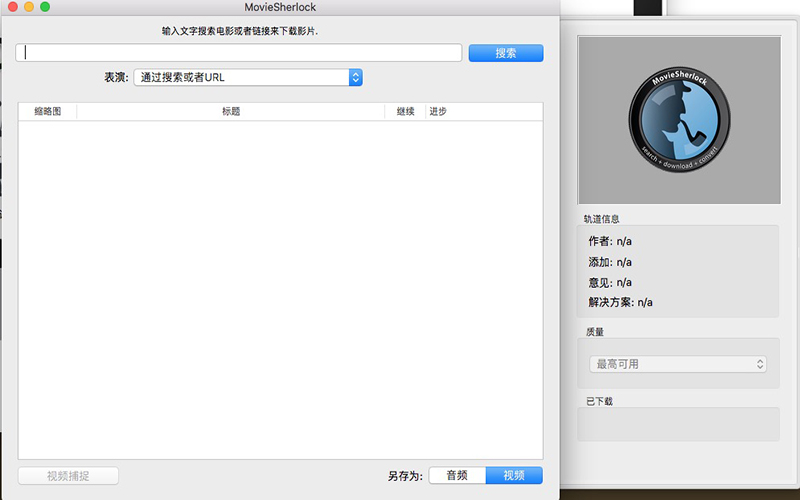Click the search text input field
The width and height of the screenshot is (800, 500).
coord(239,53)
